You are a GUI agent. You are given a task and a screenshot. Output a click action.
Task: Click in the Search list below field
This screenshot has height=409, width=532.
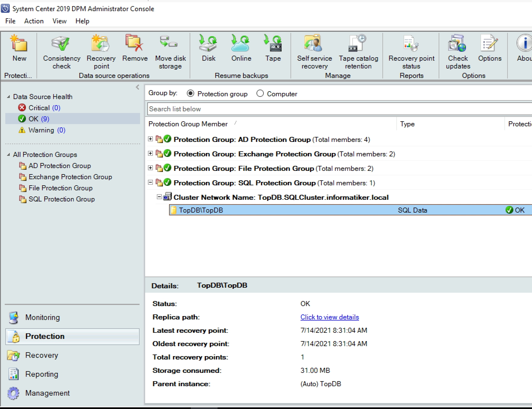click(340, 109)
